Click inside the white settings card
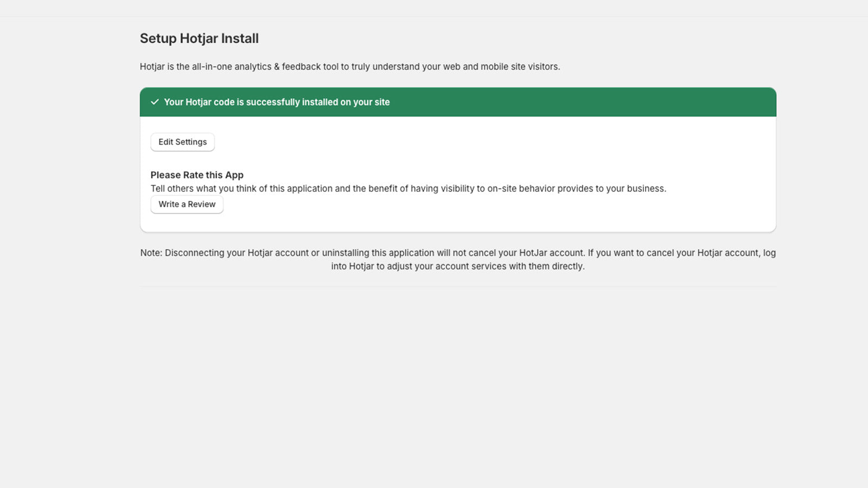This screenshot has height=488, width=868. tap(488, 163)
